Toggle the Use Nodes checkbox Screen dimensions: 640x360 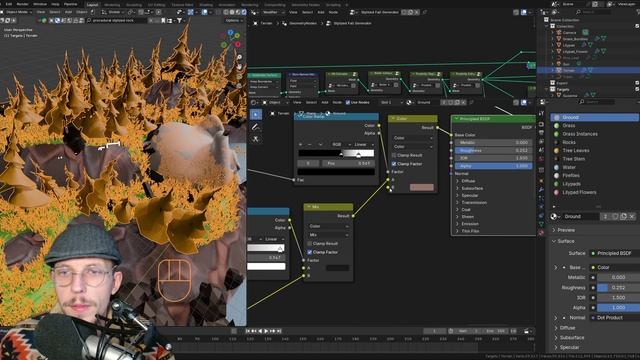(348, 102)
